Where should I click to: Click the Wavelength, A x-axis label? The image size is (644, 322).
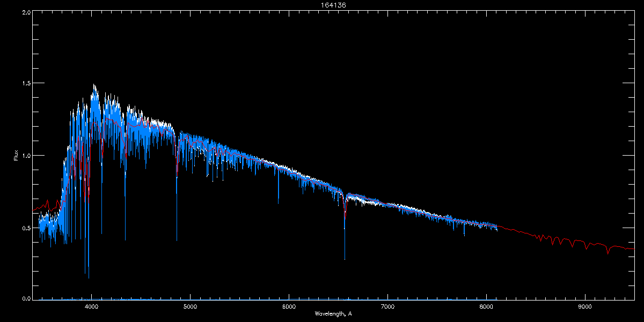(x=333, y=314)
